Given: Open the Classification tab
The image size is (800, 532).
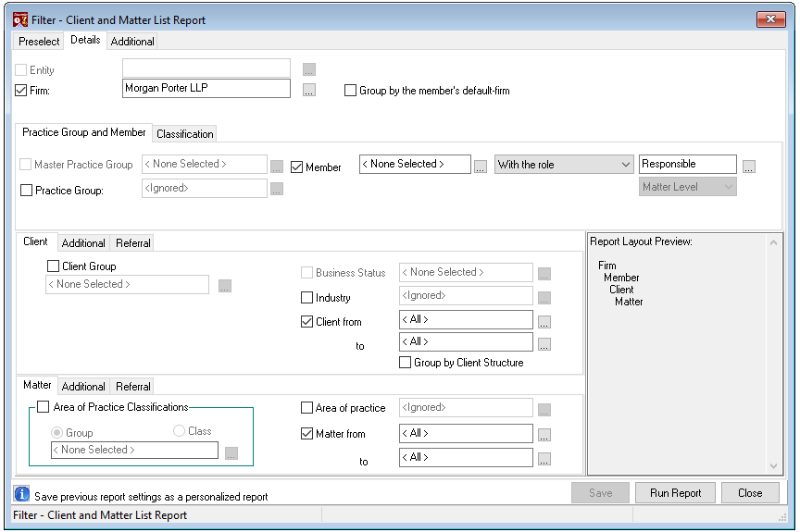Looking at the screenshot, I should 184,134.
